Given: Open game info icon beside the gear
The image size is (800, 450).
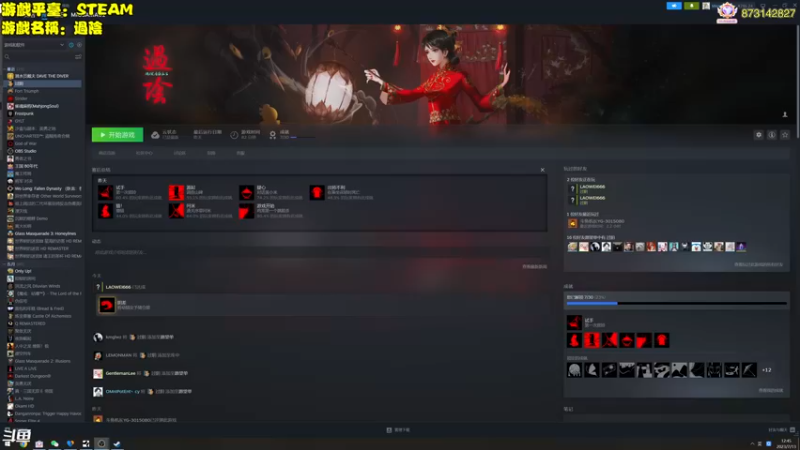Looking at the screenshot, I should click(x=772, y=135).
